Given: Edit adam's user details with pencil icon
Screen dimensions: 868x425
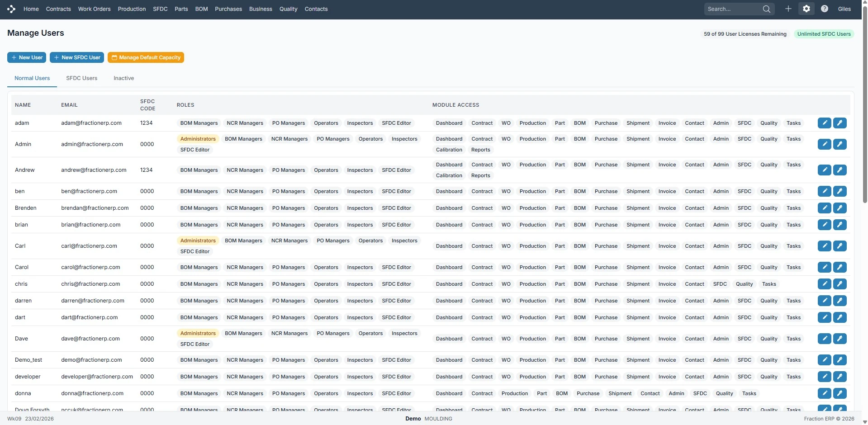Looking at the screenshot, I should tap(824, 123).
